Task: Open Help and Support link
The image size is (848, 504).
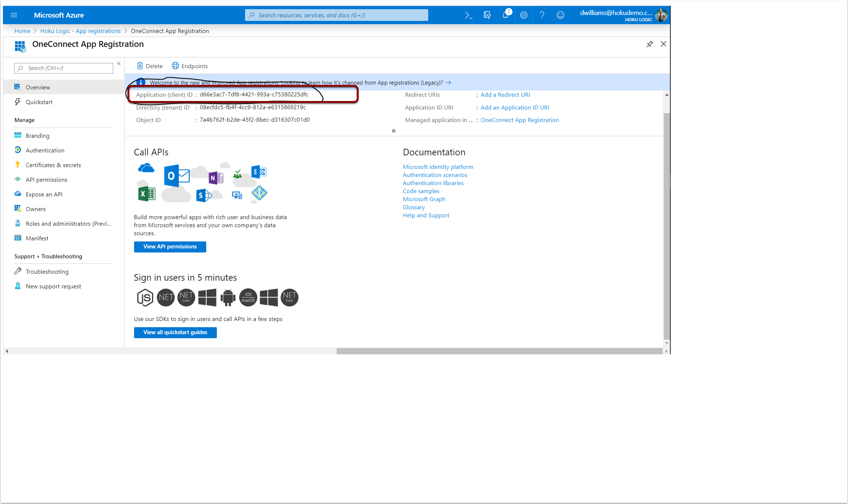Action: (x=426, y=215)
